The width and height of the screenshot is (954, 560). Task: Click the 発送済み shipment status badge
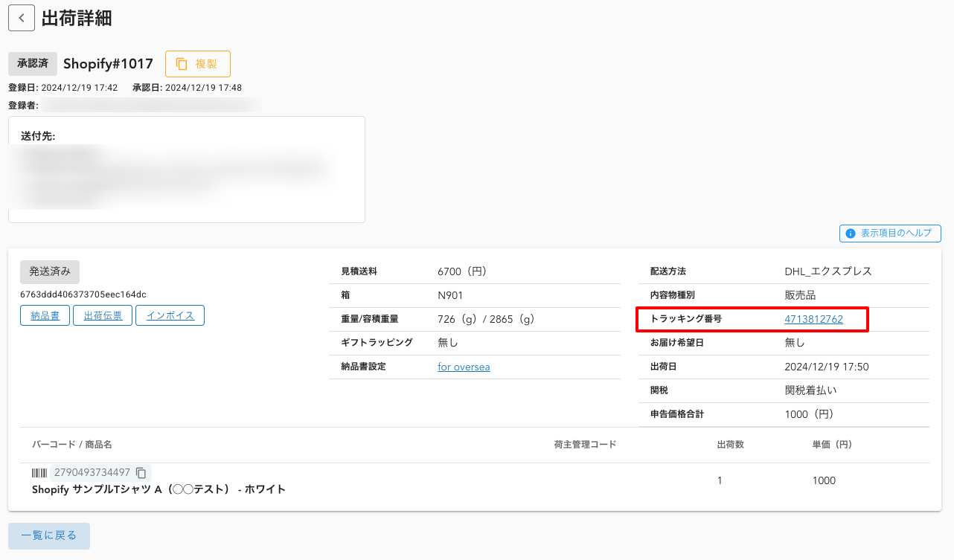pos(50,272)
